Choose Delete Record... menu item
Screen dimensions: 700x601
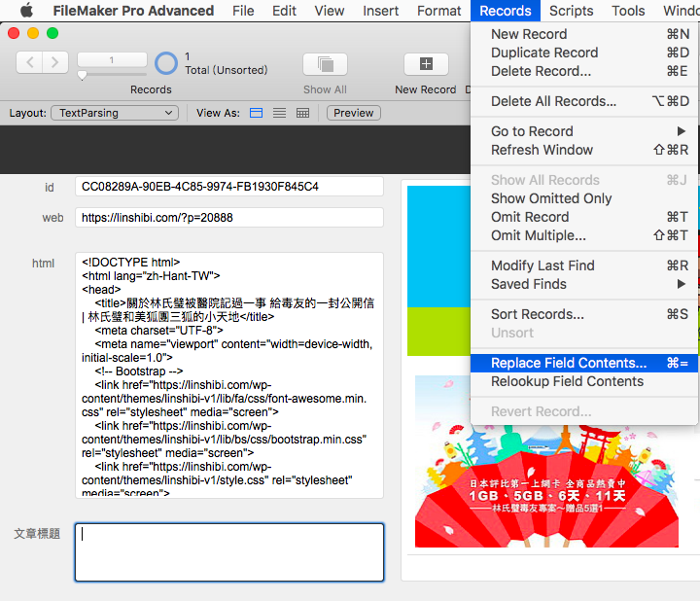(x=584, y=71)
